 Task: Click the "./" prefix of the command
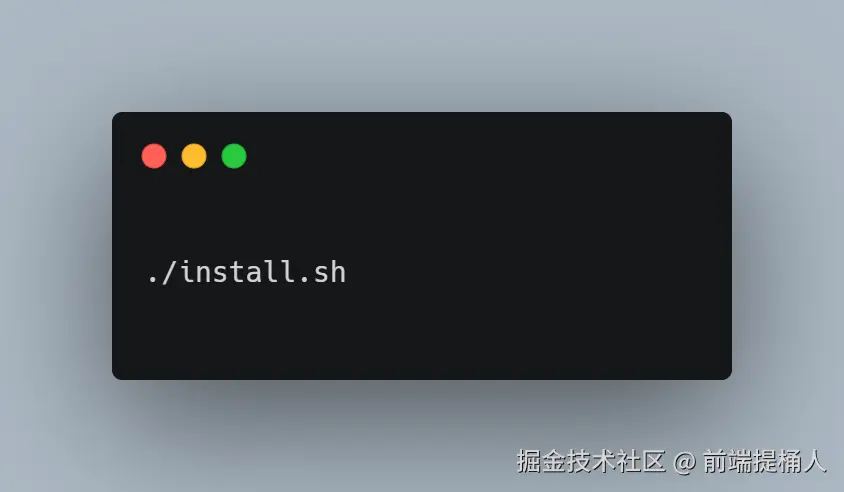[161, 272]
